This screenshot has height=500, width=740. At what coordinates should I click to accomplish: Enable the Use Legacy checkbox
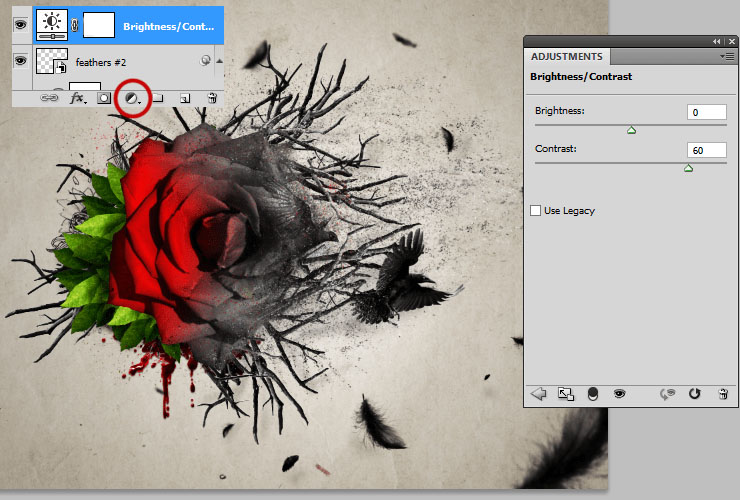535,211
